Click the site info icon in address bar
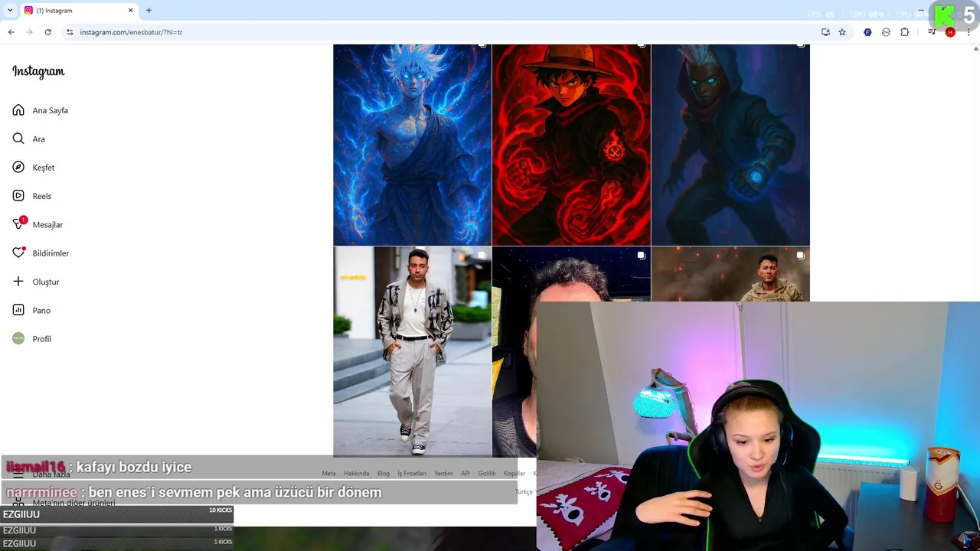Viewport: 980px width, 551px height. 70,32
